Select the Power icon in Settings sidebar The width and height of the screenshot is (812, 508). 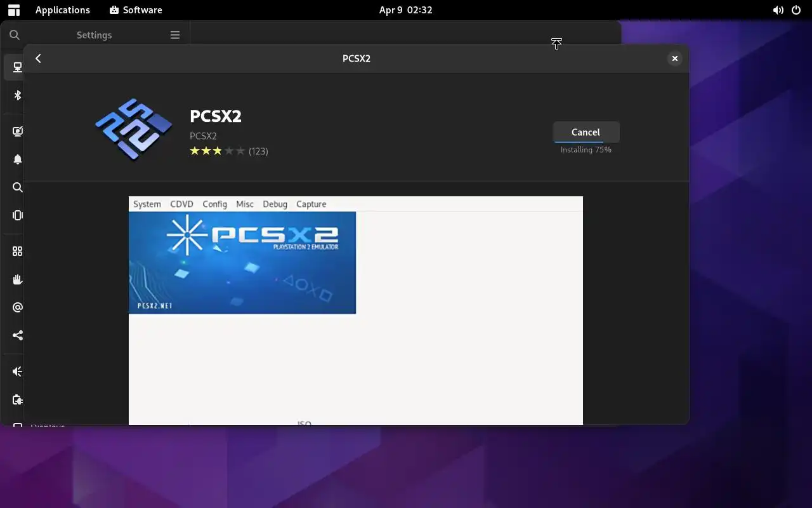point(17,399)
